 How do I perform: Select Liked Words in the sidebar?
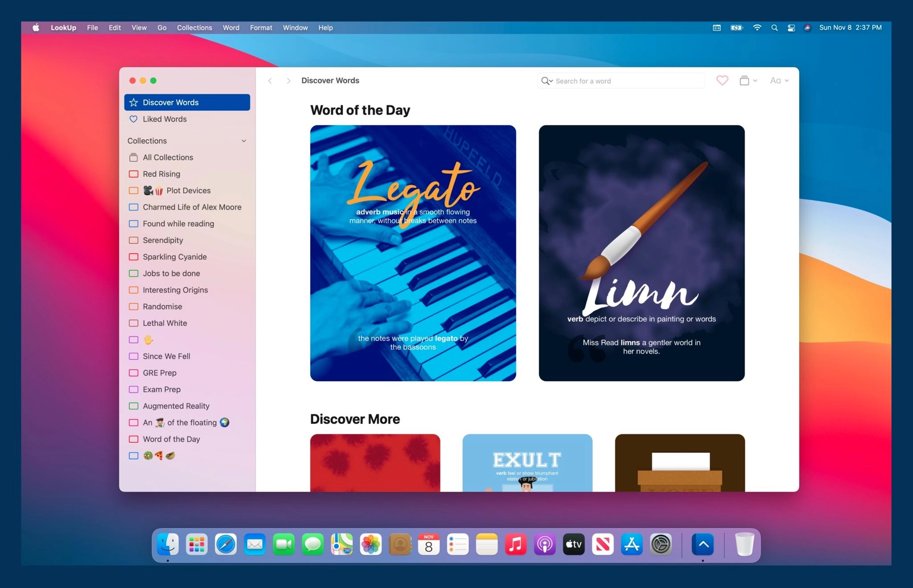coord(165,119)
